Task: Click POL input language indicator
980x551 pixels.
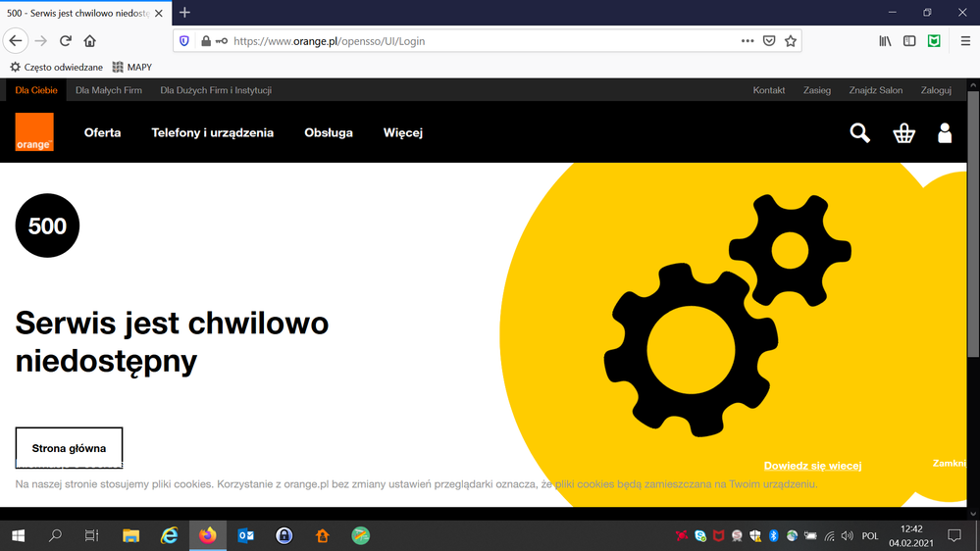Action: pos(870,536)
